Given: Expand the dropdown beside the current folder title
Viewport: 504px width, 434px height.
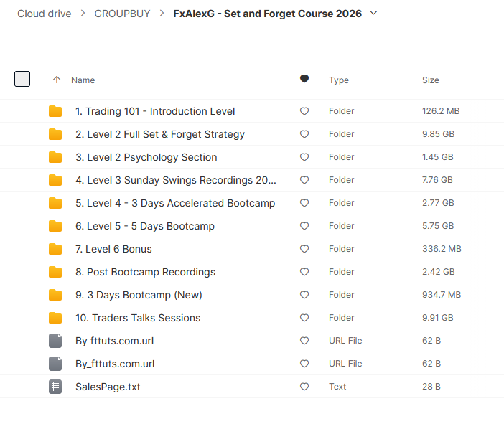Looking at the screenshot, I should click(x=373, y=13).
